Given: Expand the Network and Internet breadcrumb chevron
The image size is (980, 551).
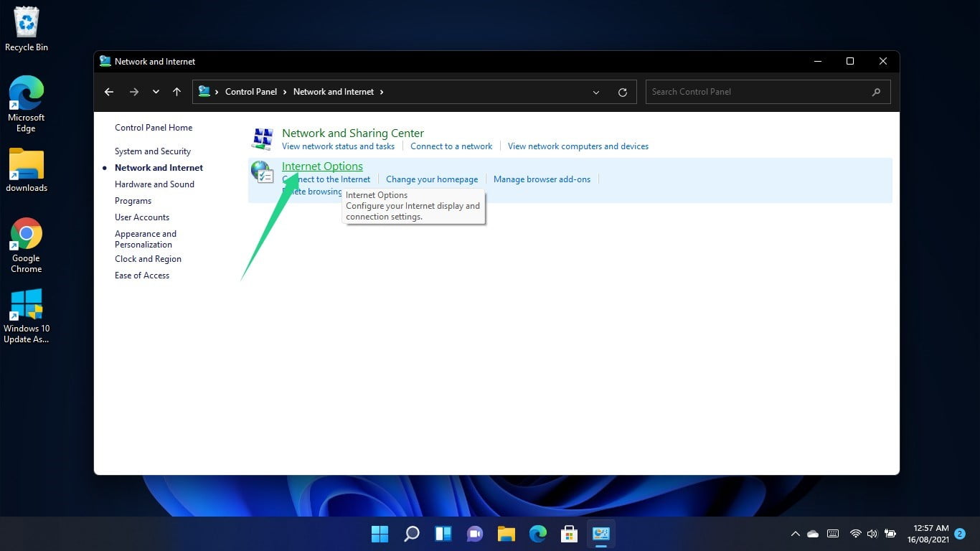Looking at the screenshot, I should (382, 92).
